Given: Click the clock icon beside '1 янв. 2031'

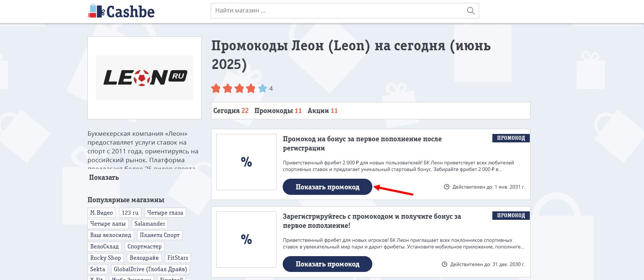Looking at the screenshot, I should [x=447, y=187].
